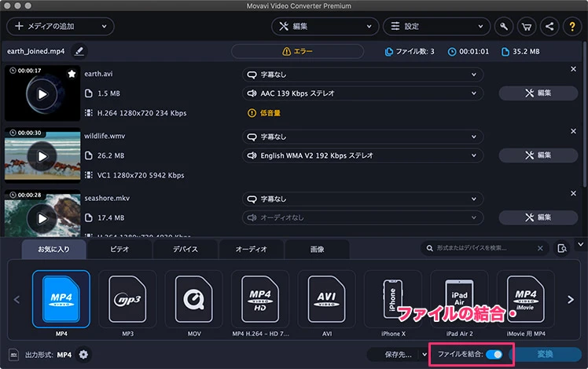Screen dimensions: 588x369
Task: Switch to the オーディオ audio tab
Action: pyautogui.click(x=251, y=249)
